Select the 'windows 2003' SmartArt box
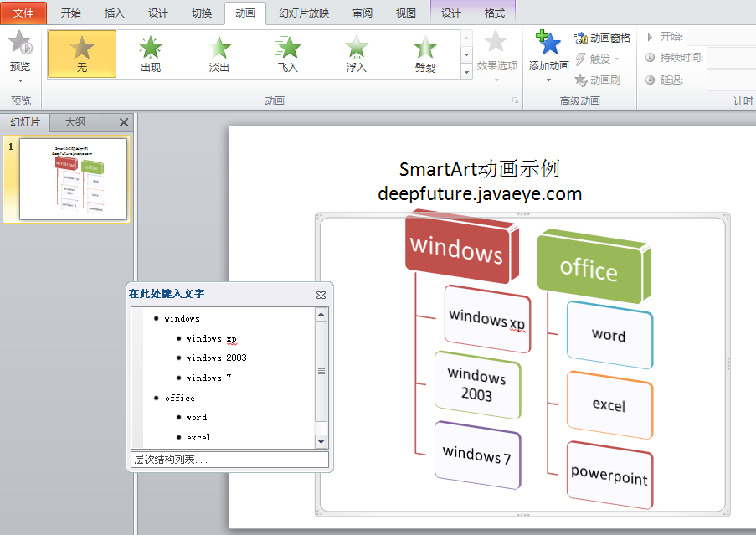Viewport: 756px width, 535px height. pyautogui.click(x=477, y=384)
